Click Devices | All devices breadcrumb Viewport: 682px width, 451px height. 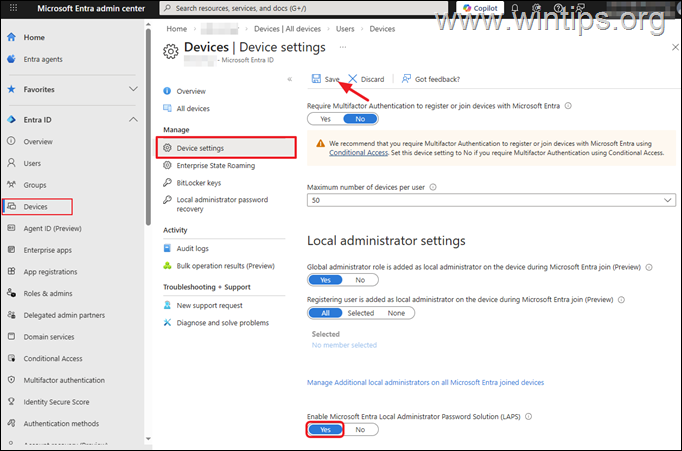click(287, 29)
